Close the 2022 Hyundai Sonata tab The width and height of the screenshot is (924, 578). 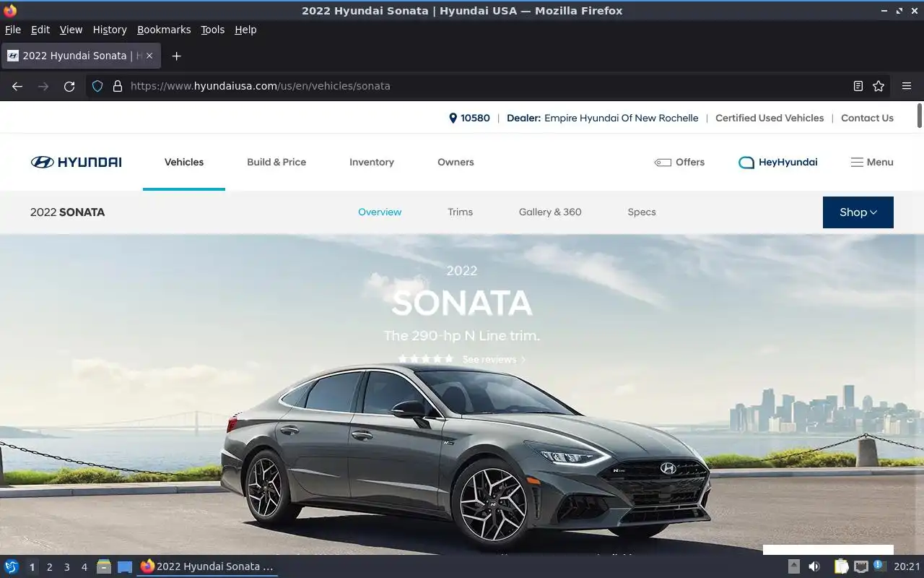pyautogui.click(x=149, y=56)
